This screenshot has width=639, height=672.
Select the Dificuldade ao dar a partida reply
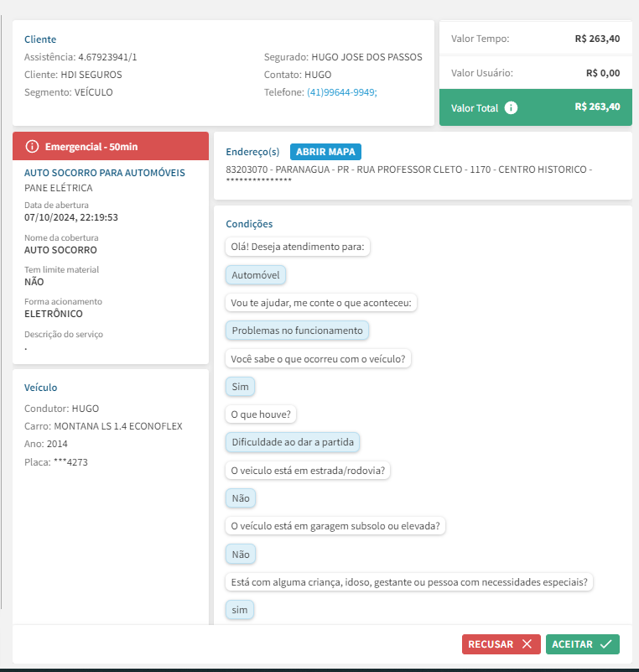pyautogui.click(x=293, y=442)
